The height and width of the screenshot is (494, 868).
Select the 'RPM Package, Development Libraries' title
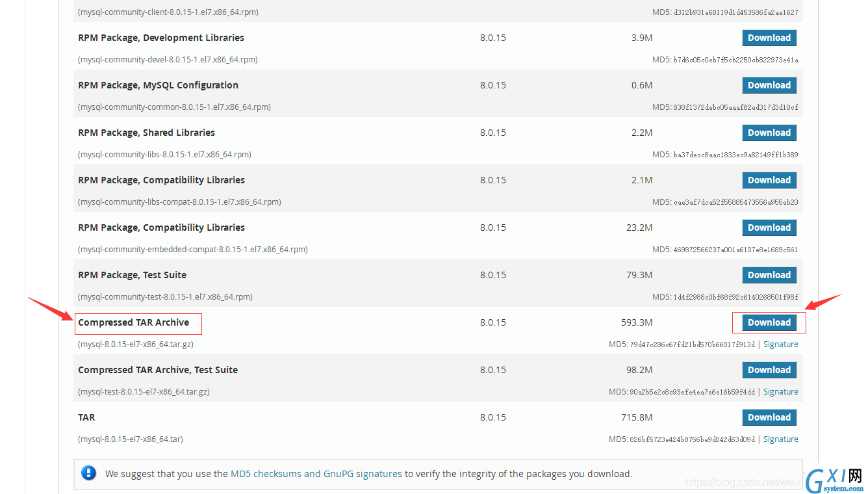(x=161, y=38)
